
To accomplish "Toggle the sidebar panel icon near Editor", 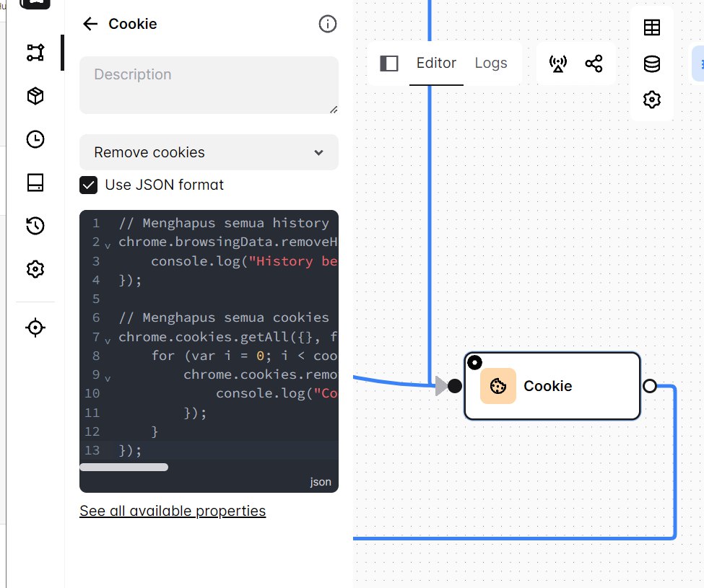I will pos(388,63).
